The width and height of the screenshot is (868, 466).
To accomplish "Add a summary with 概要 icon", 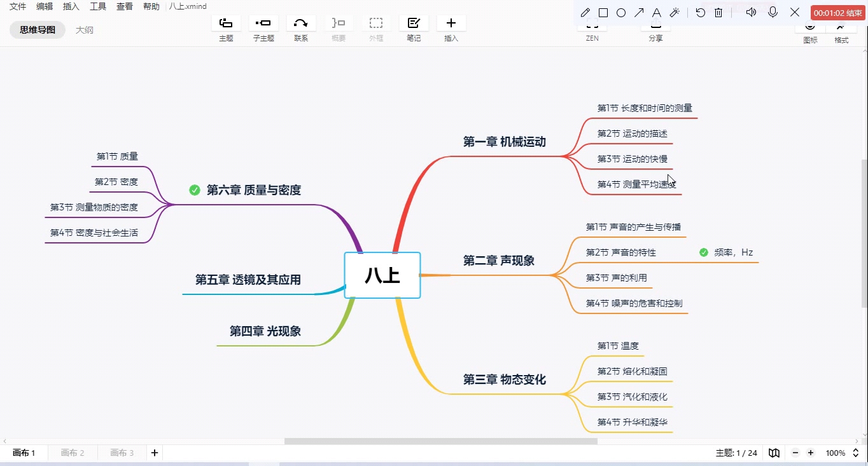I will tap(339, 24).
